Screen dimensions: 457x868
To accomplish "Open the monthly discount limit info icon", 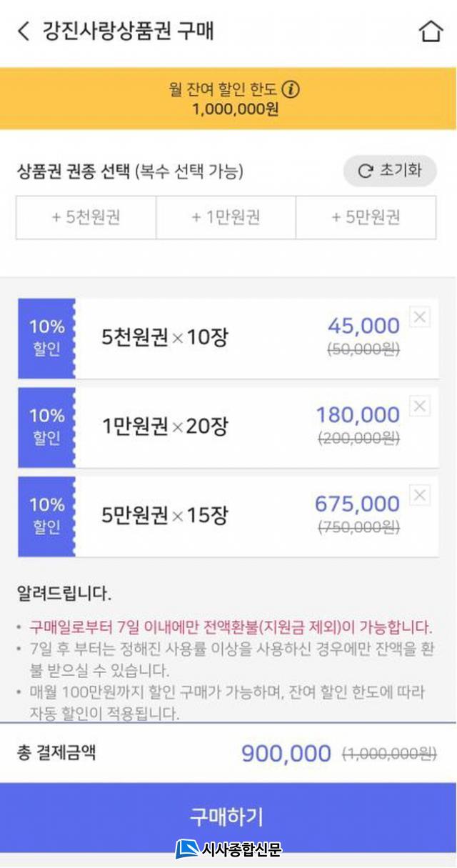I will 291,89.
